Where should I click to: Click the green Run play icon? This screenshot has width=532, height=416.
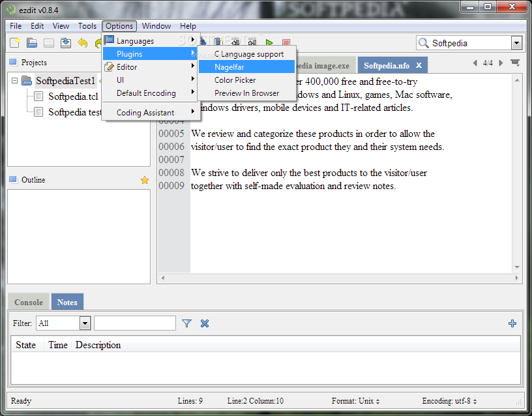[x=269, y=42]
